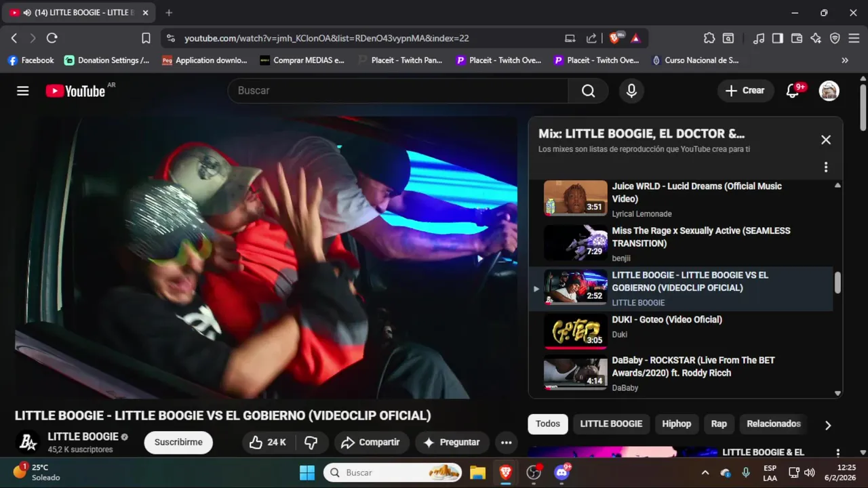The height and width of the screenshot is (488, 868).
Task: Go to the YouTube home logo
Action: (x=75, y=91)
